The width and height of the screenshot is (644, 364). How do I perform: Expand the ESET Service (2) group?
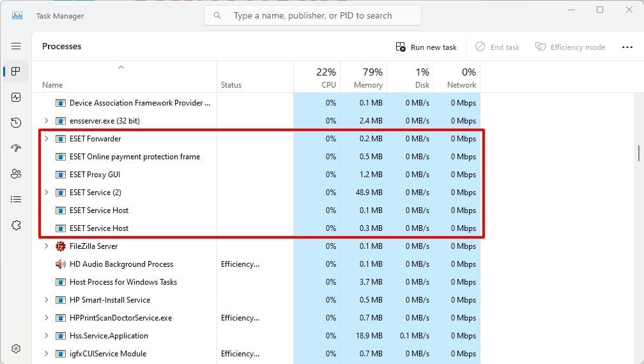[47, 192]
